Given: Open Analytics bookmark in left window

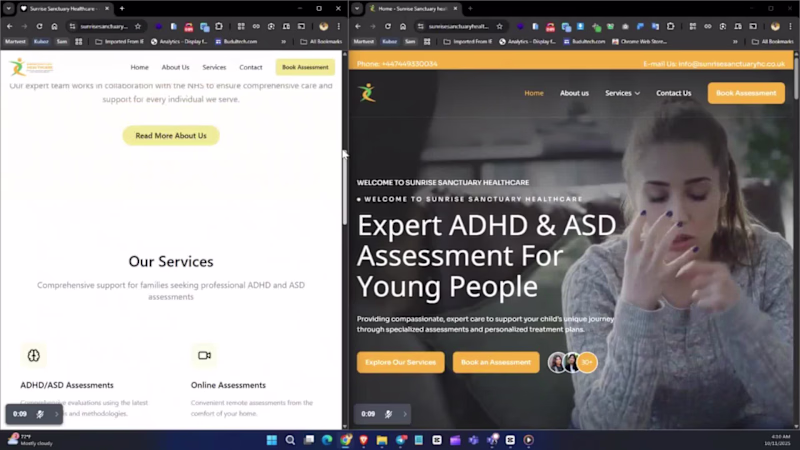Looking at the screenshot, I should (179, 42).
